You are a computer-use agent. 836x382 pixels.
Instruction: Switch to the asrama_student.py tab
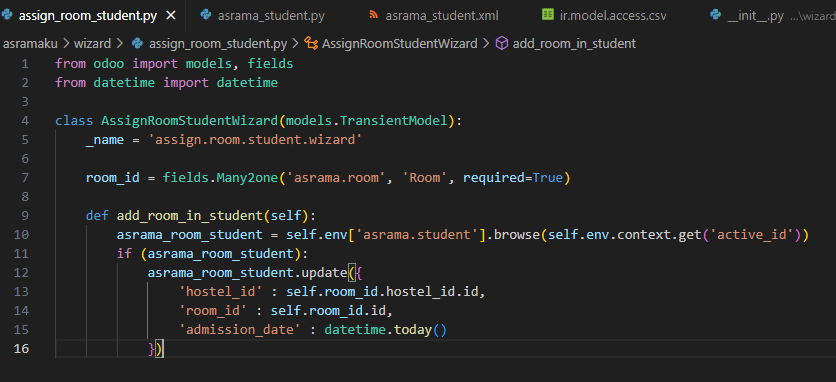click(x=262, y=15)
